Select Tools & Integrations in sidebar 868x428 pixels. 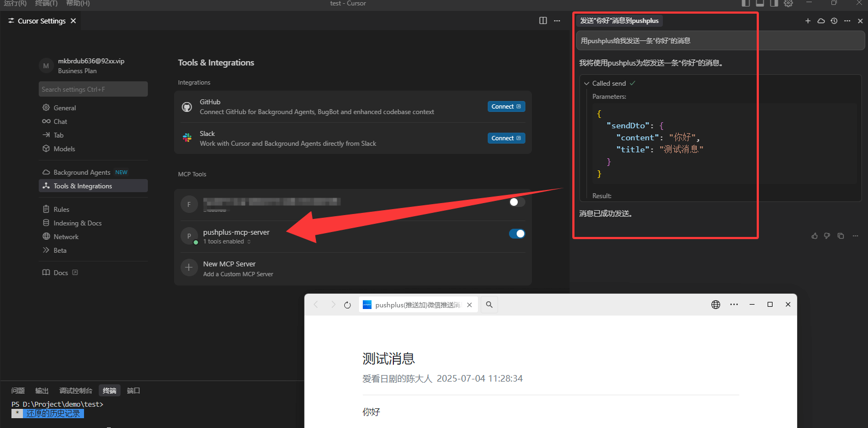93,186
